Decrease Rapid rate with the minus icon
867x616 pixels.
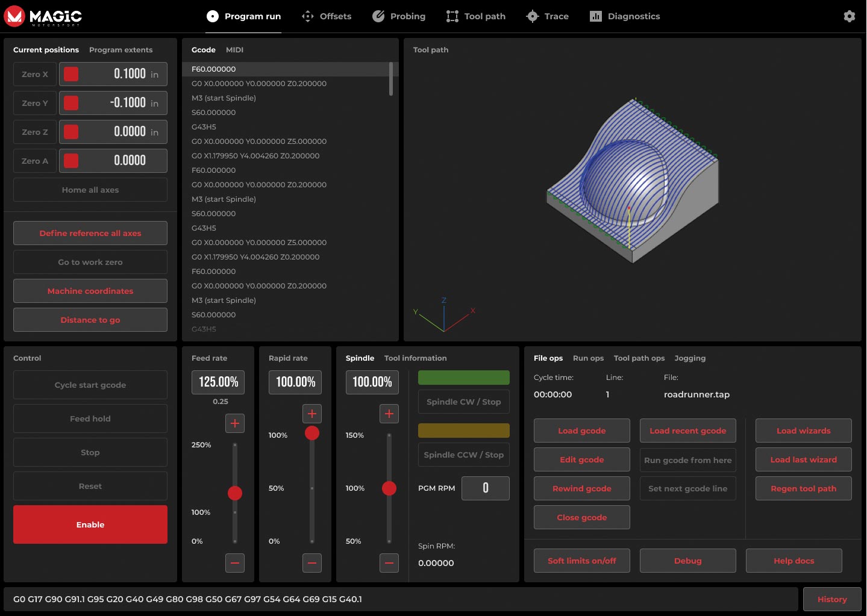[x=312, y=563]
